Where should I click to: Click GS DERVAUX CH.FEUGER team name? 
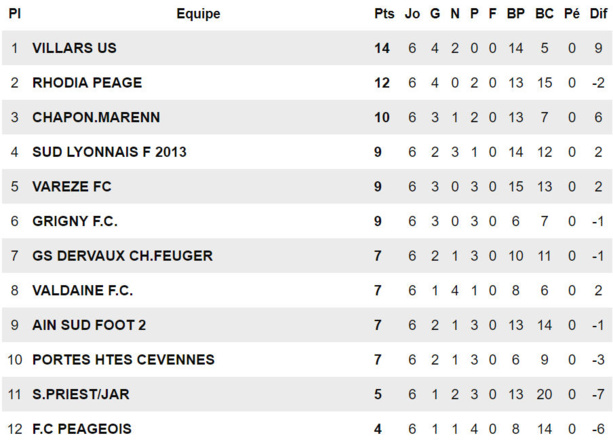pos(122,256)
